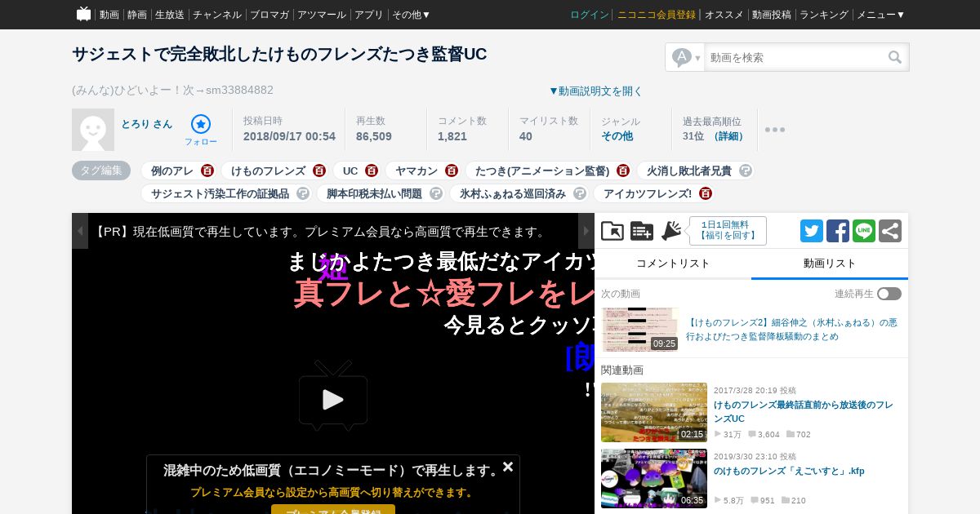This screenshot has height=514, width=980.
Task: Switch to the コメントリスト tab
Action: (x=673, y=263)
